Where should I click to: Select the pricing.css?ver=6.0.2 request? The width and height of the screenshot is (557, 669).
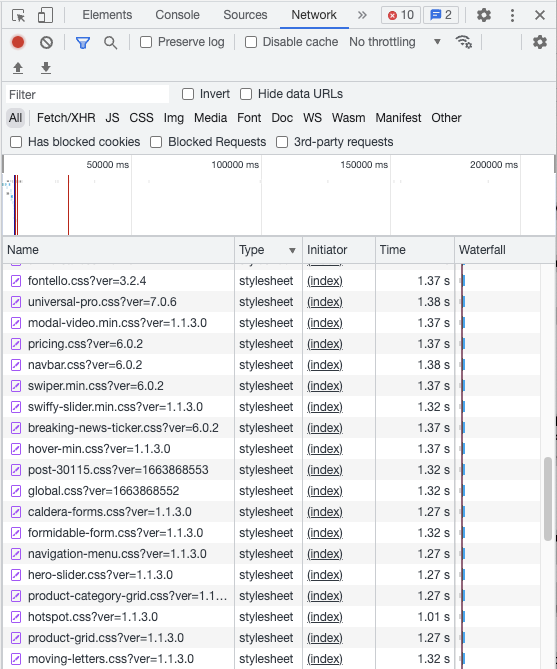[x=85, y=344]
